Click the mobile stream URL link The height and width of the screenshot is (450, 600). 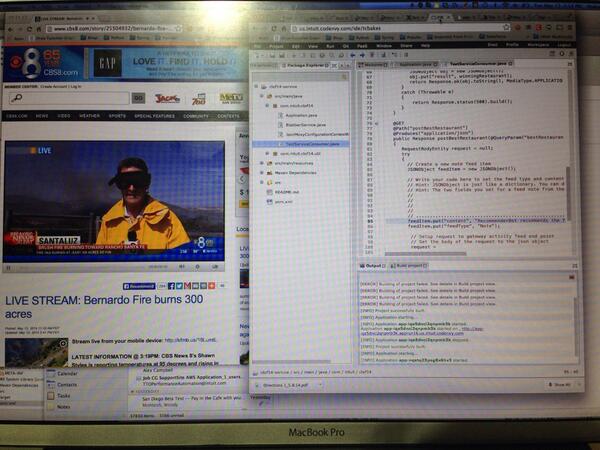[190, 340]
